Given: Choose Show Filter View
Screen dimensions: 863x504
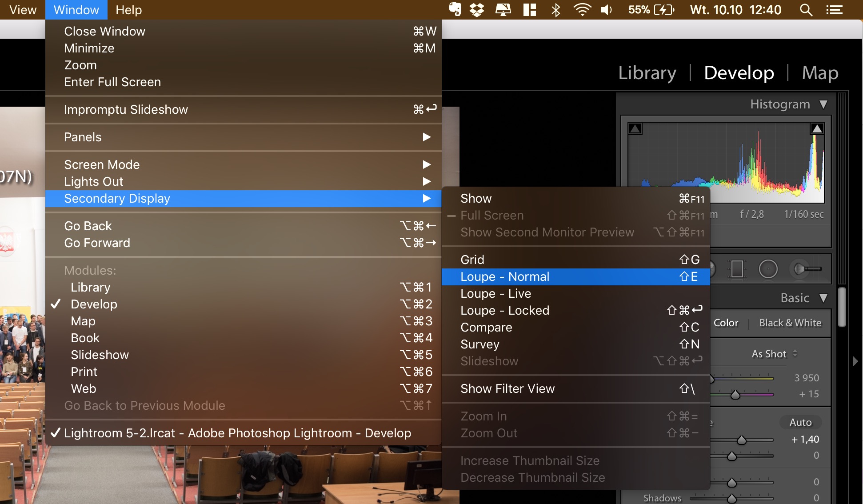Looking at the screenshot, I should click(576, 388).
